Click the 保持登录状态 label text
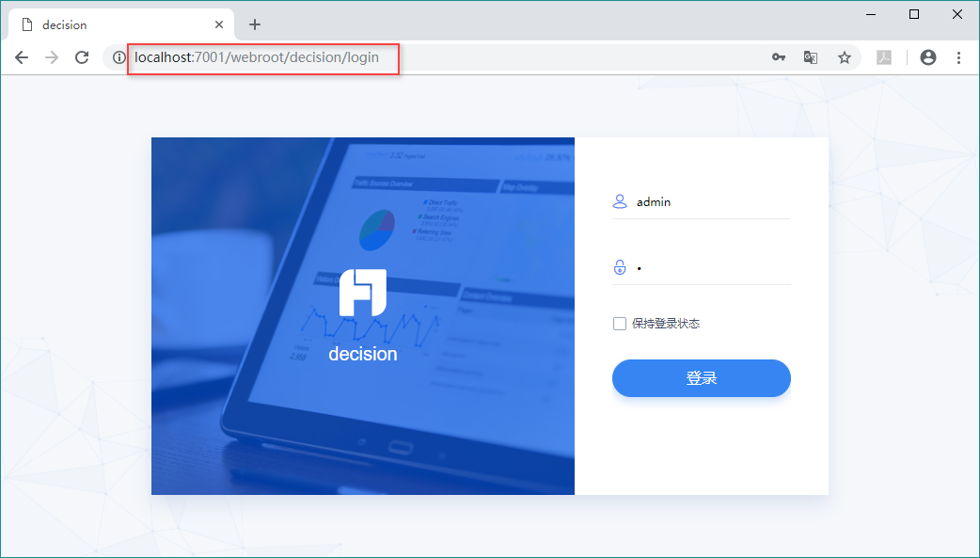This screenshot has width=980, height=558. tap(666, 324)
